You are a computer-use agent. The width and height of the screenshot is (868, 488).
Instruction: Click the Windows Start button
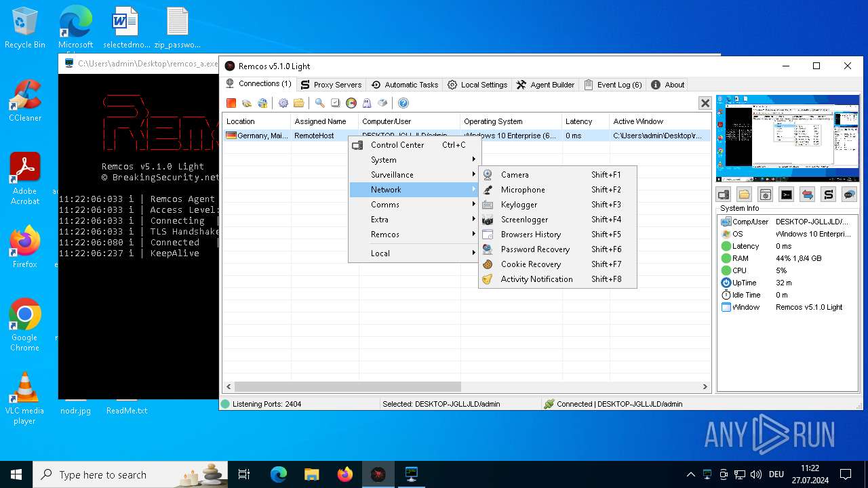16,474
